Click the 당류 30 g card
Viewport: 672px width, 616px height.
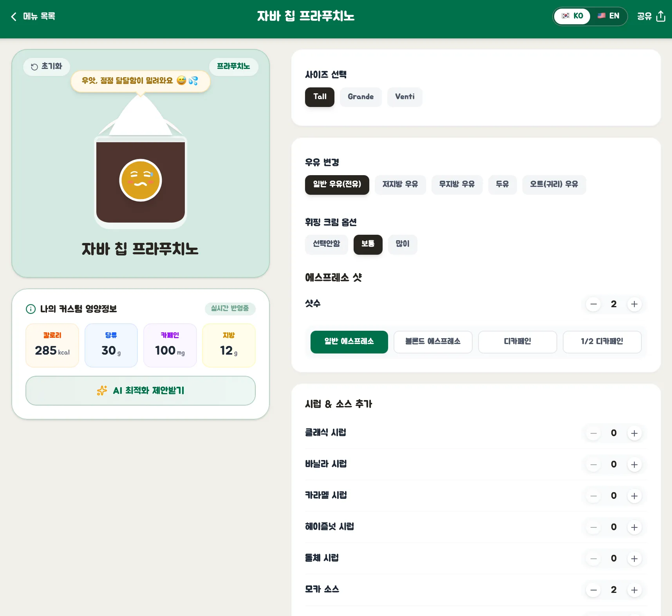point(111,346)
